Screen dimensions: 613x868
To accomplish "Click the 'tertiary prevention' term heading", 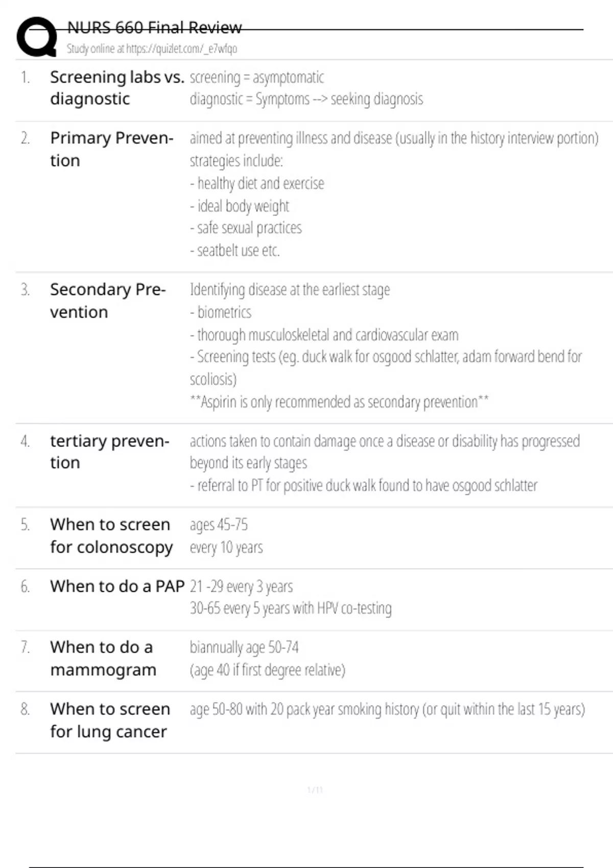I will [109, 451].
